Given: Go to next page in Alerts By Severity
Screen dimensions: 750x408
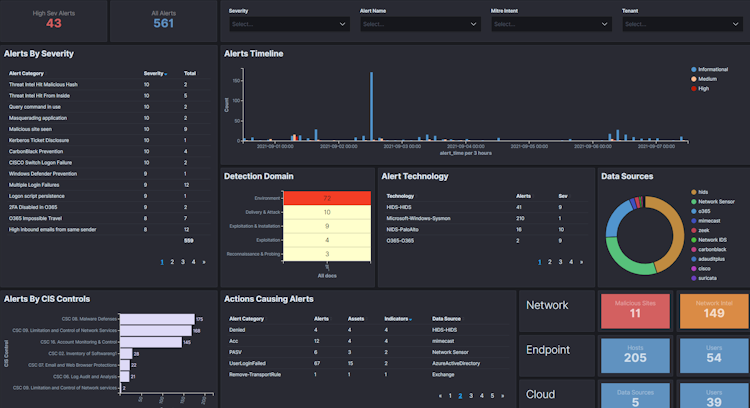Looking at the screenshot, I should tap(204, 262).
